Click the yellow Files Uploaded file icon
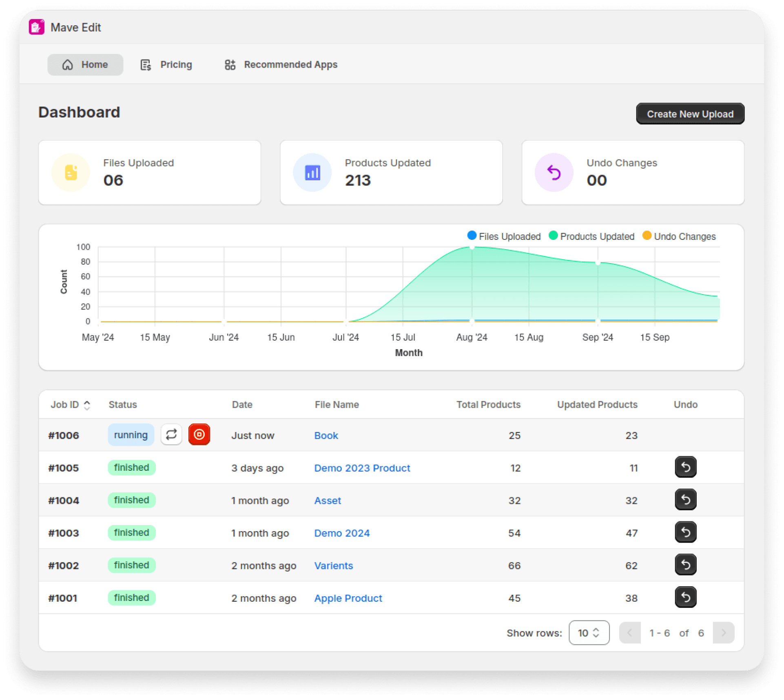Viewport: 784px width, 700px height. point(71,173)
